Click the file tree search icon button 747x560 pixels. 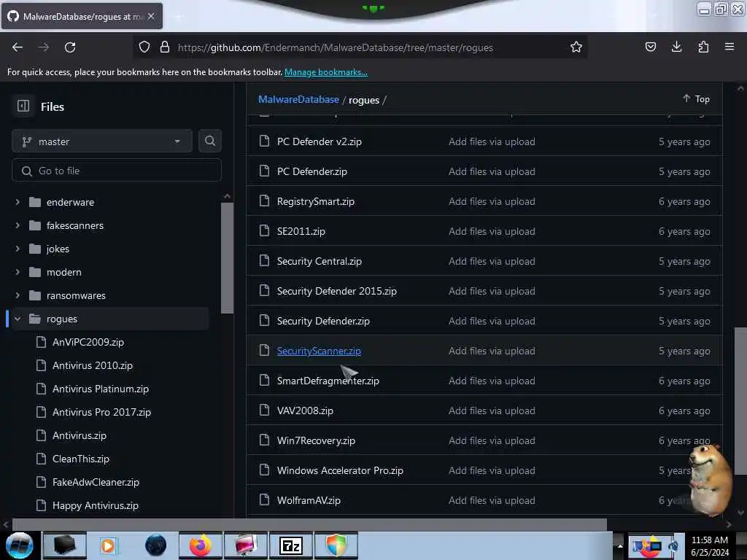click(x=209, y=141)
